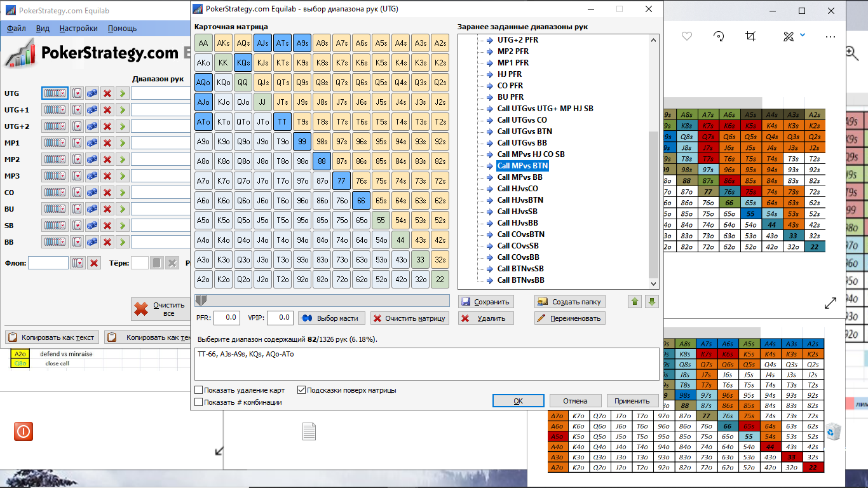Enable the 'Показать # комбинации' checkbox
The height and width of the screenshot is (488, 868).
(x=200, y=402)
